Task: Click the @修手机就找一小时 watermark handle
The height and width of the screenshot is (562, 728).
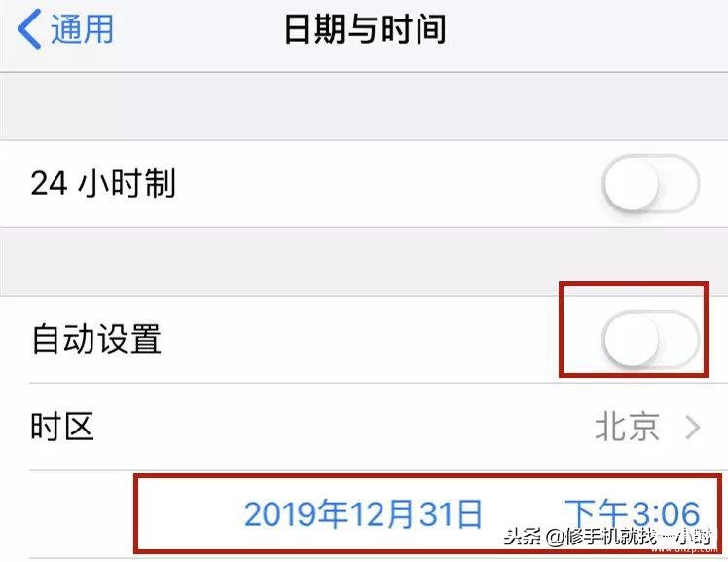Action: point(629,537)
